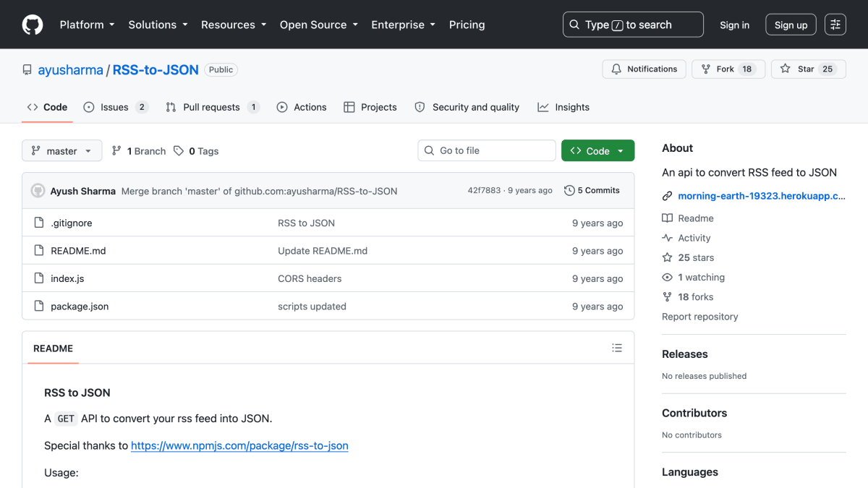Image resolution: width=868 pixels, height=488 pixels.
Task: Open the index.js file
Action: (67, 278)
